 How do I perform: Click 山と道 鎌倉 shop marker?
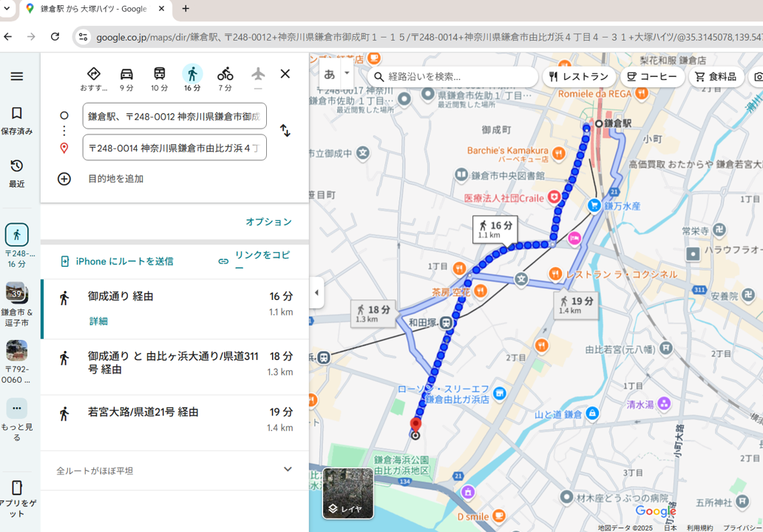pos(591,413)
